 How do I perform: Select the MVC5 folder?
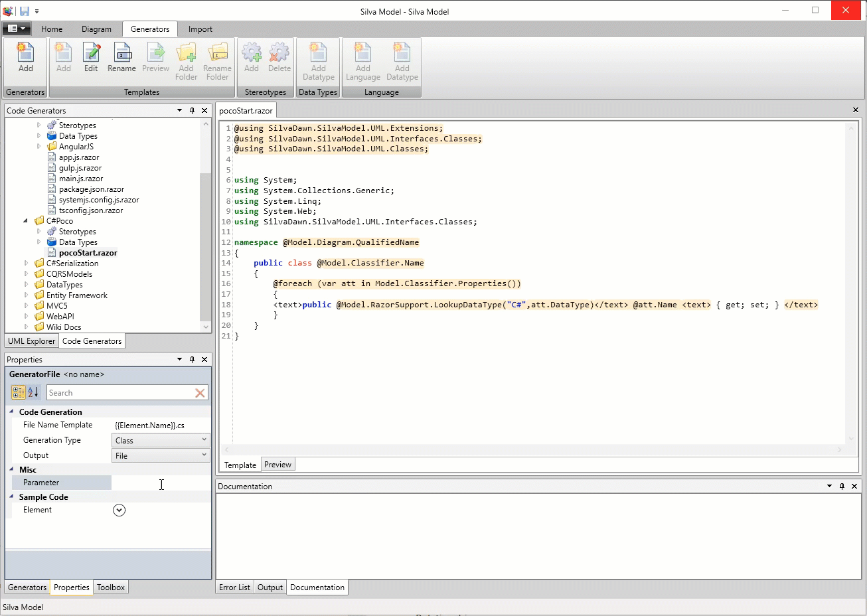[x=51, y=306]
